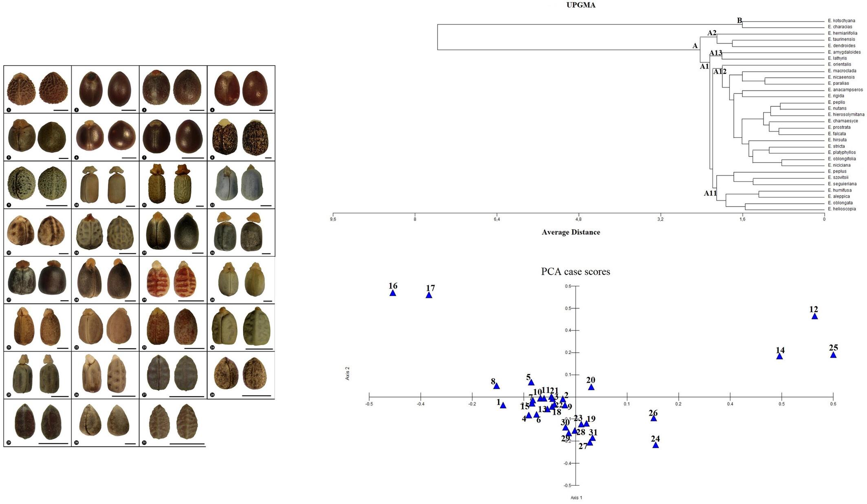Click seed photo panel numbered 25
867x504 pixels.
[37, 375]
